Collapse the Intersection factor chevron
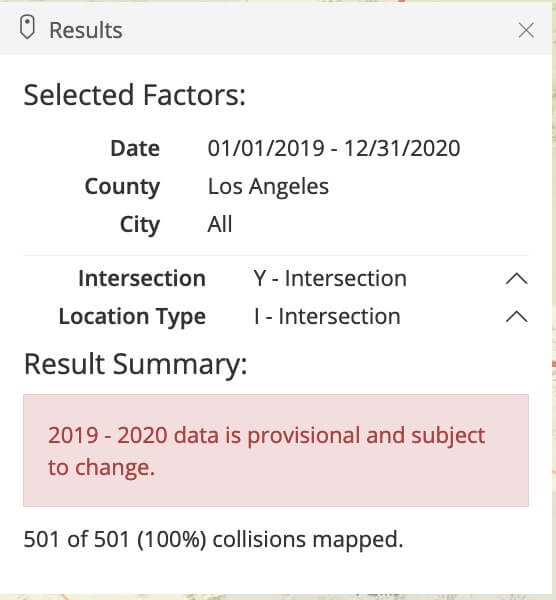Image resolution: width=556 pixels, height=600 pixels. point(517,279)
